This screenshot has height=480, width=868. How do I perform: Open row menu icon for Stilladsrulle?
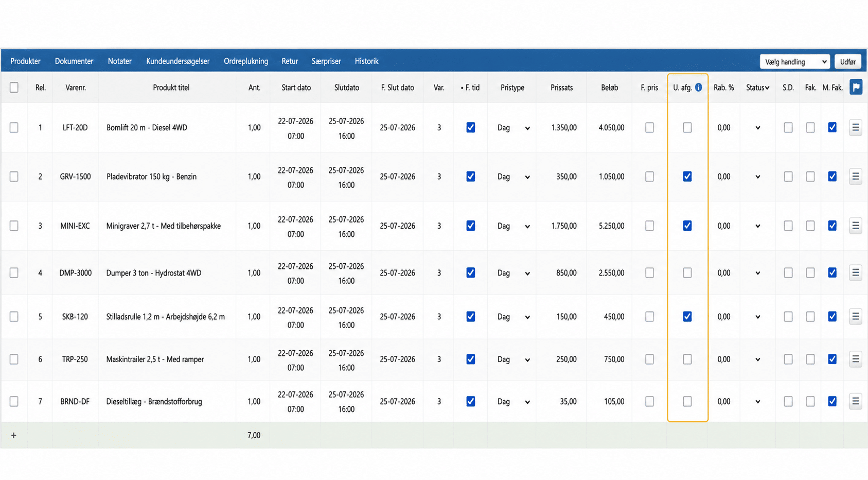coord(855,317)
